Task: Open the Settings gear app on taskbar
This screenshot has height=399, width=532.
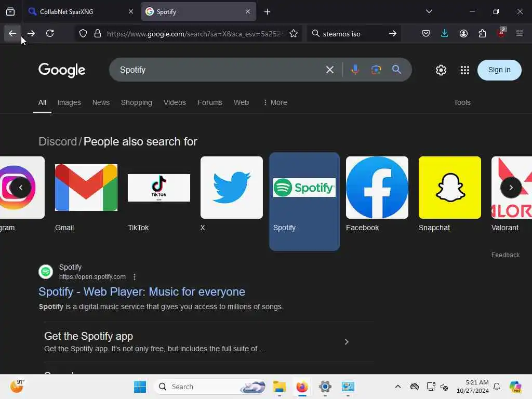Action: point(325,387)
